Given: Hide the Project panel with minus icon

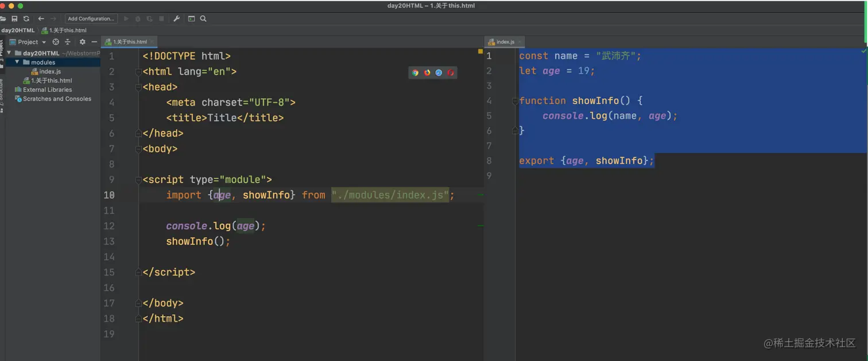Looking at the screenshot, I should [x=94, y=42].
